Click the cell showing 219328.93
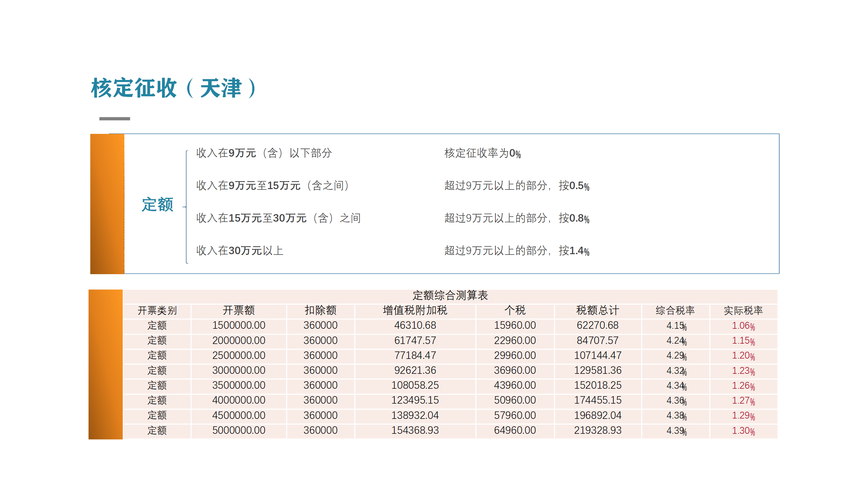 click(597, 430)
